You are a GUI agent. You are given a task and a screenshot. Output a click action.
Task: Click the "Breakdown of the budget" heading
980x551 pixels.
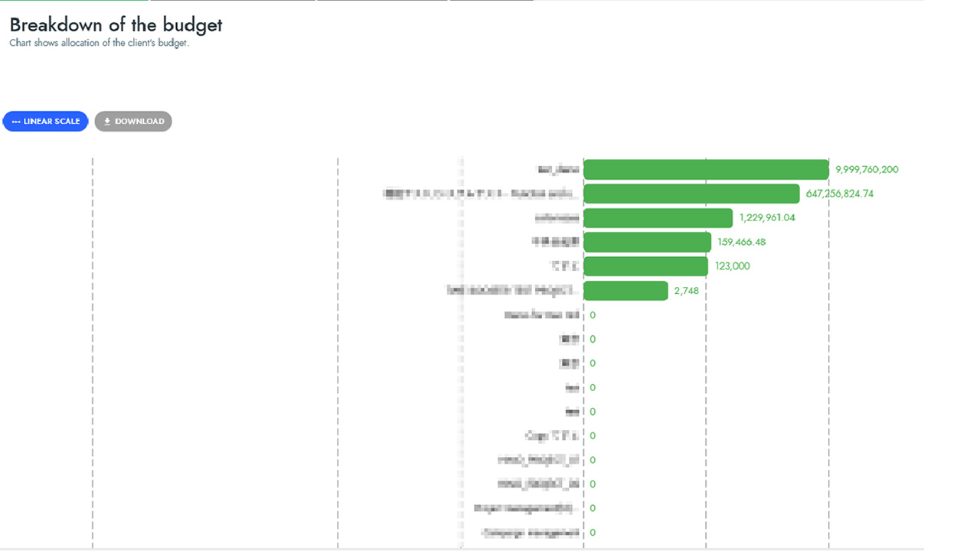(116, 24)
